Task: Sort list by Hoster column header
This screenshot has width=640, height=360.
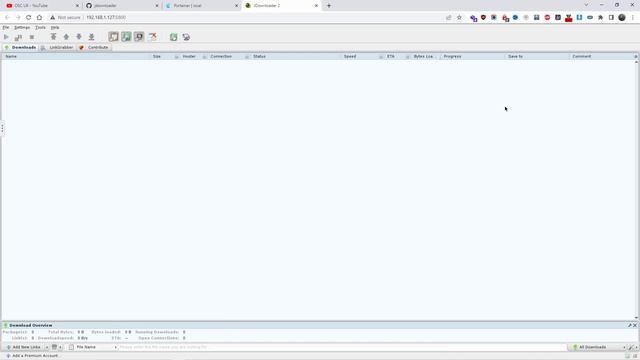Action: point(189,56)
